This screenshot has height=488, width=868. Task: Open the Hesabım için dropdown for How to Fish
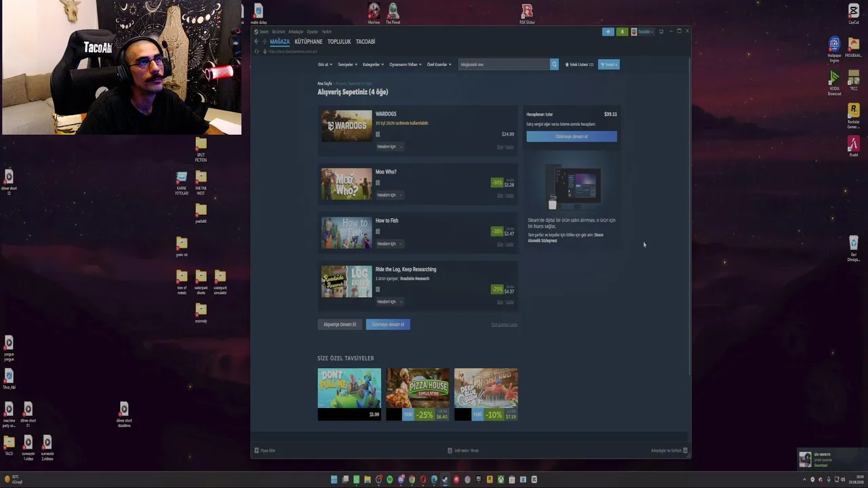(x=389, y=244)
